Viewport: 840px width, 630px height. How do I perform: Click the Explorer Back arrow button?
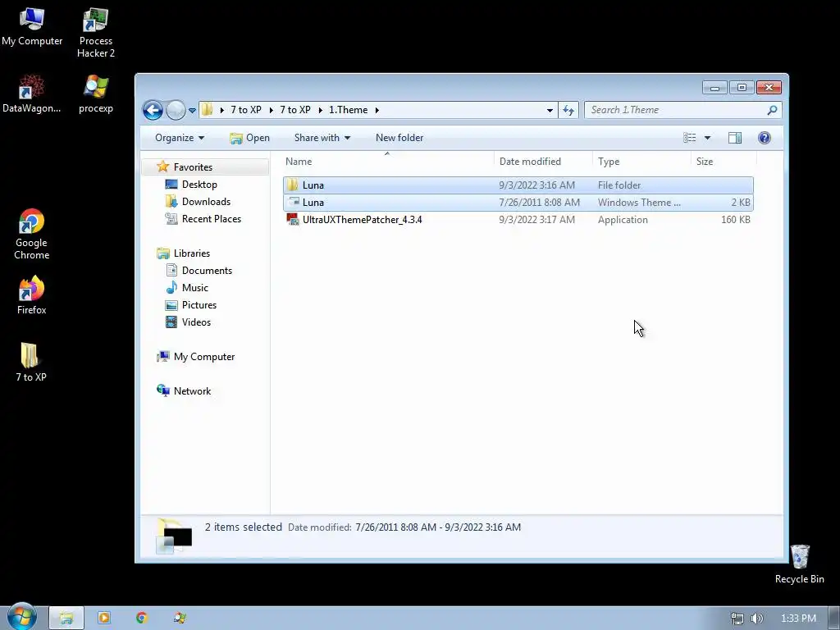(153, 110)
